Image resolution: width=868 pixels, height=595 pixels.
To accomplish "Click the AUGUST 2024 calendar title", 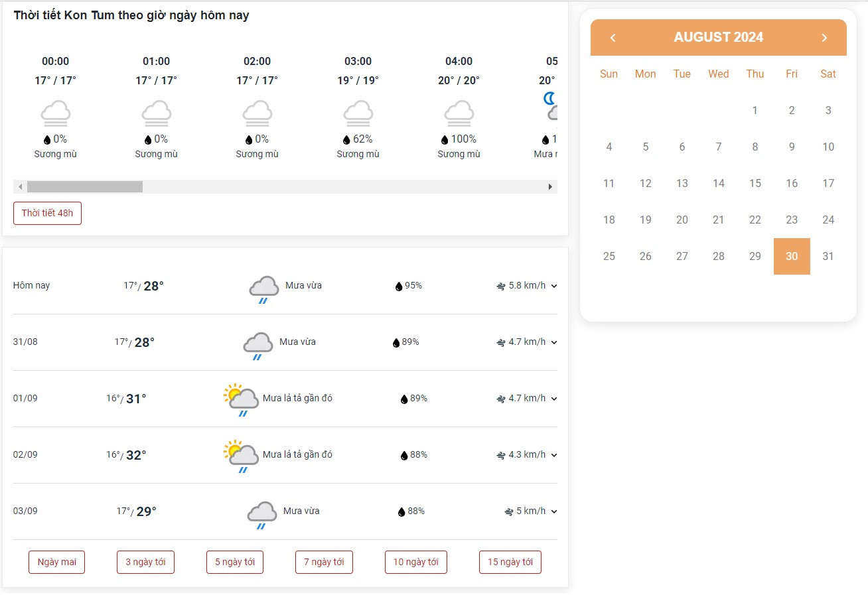I will click(x=719, y=37).
